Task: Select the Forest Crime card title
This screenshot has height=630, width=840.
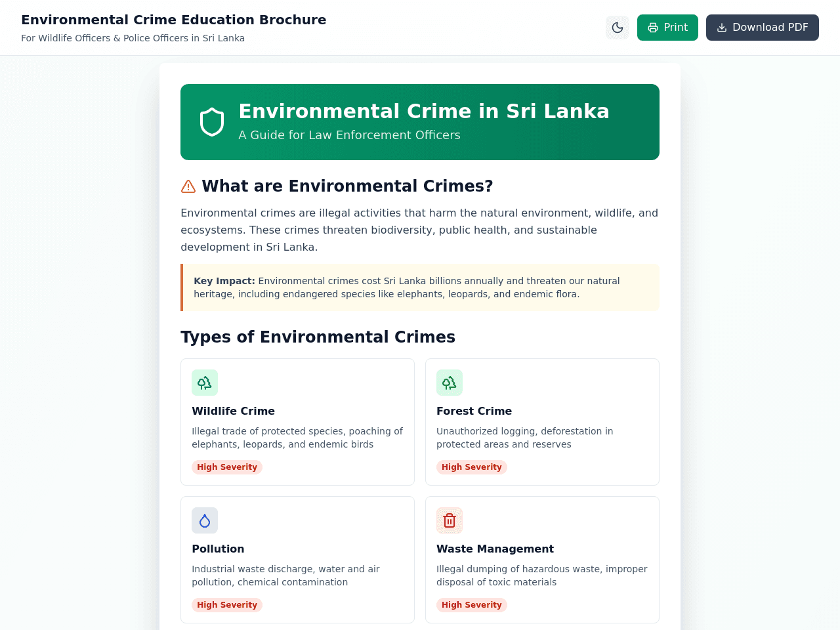Action: tap(474, 411)
